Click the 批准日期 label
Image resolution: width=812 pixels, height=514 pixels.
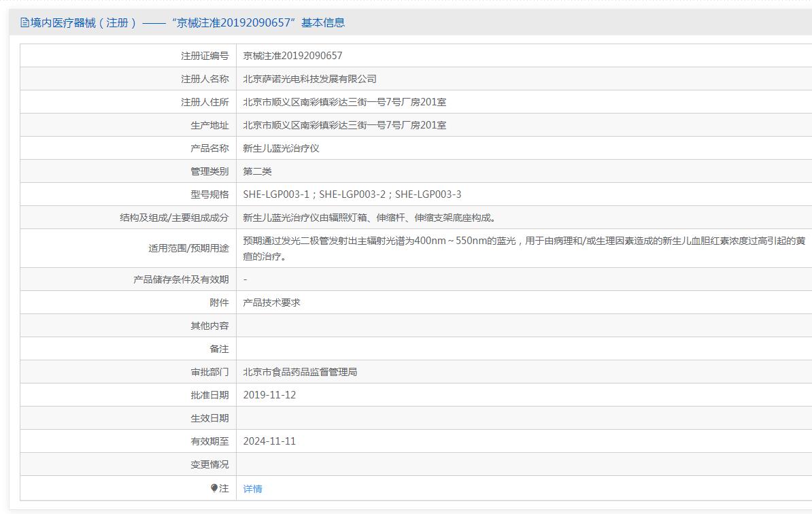pos(209,395)
